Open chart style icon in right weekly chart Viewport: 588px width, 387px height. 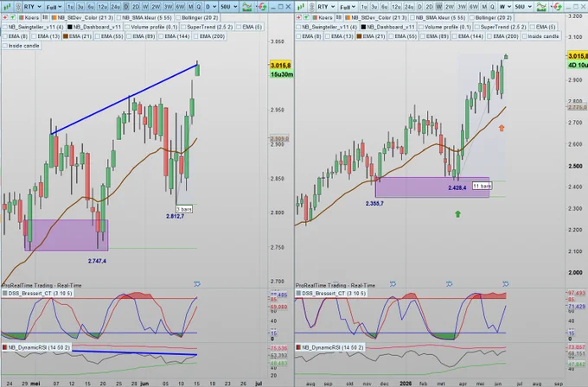click(301, 7)
